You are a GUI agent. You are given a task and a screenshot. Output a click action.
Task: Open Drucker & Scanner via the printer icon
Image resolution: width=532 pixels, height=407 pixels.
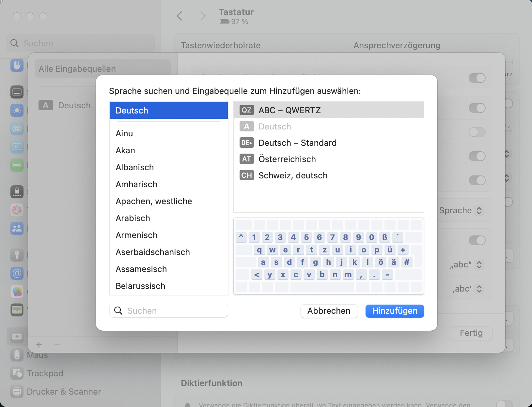tap(17, 391)
